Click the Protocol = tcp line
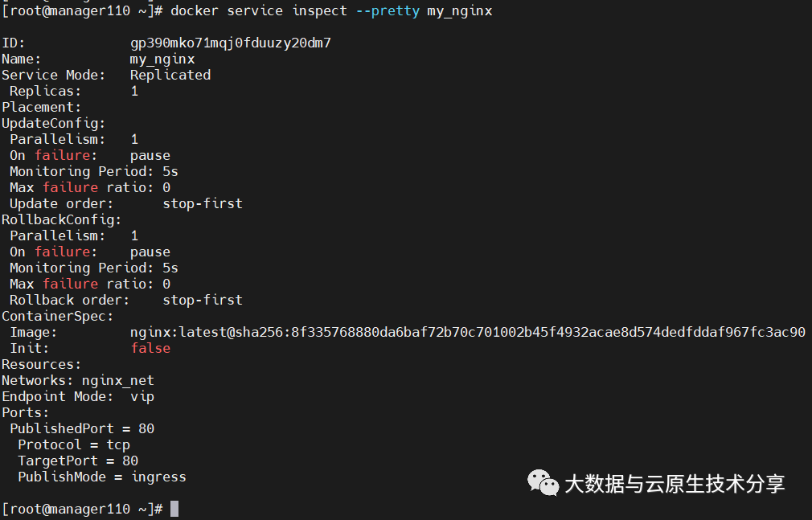 point(73,445)
